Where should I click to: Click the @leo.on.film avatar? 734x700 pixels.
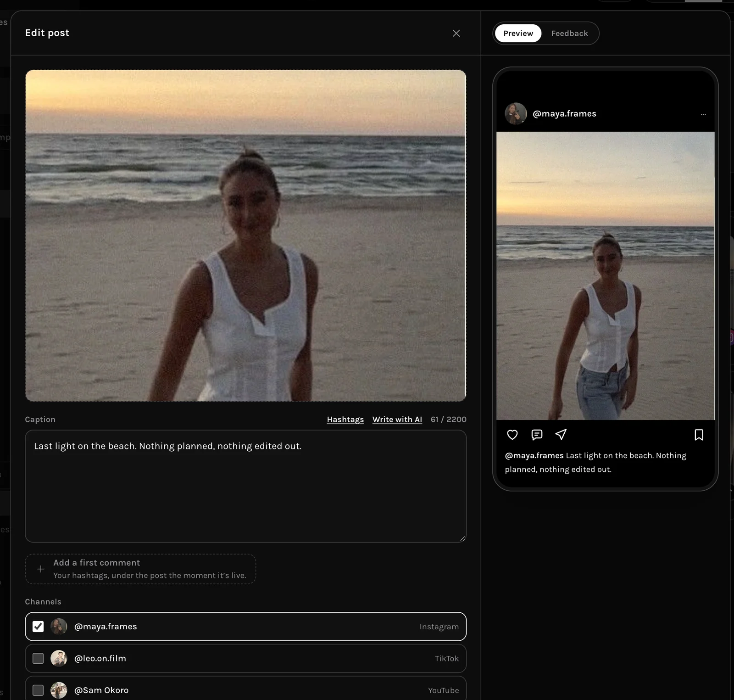tap(59, 659)
